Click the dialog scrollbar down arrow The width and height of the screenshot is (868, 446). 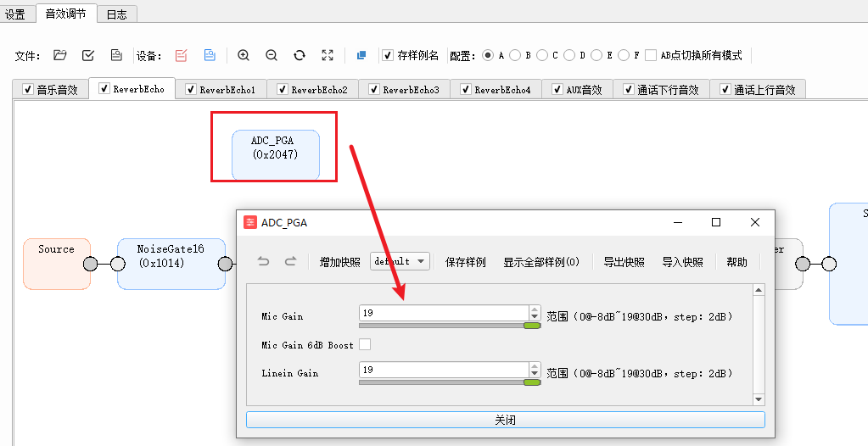click(x=759, y=399)
